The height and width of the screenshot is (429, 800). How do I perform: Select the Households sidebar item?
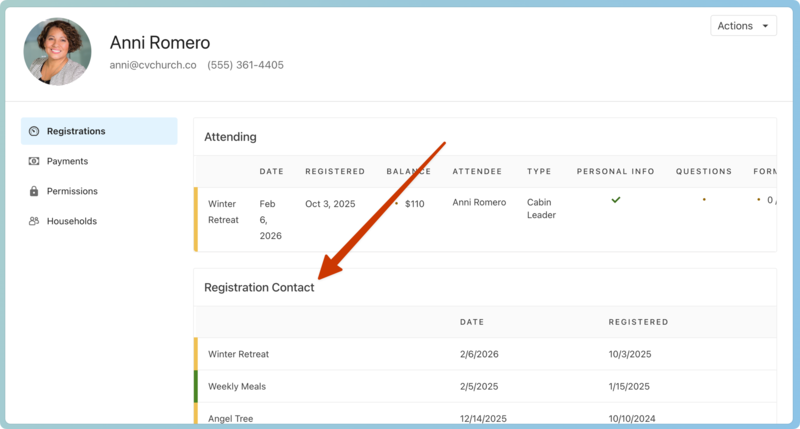[71, 221]
